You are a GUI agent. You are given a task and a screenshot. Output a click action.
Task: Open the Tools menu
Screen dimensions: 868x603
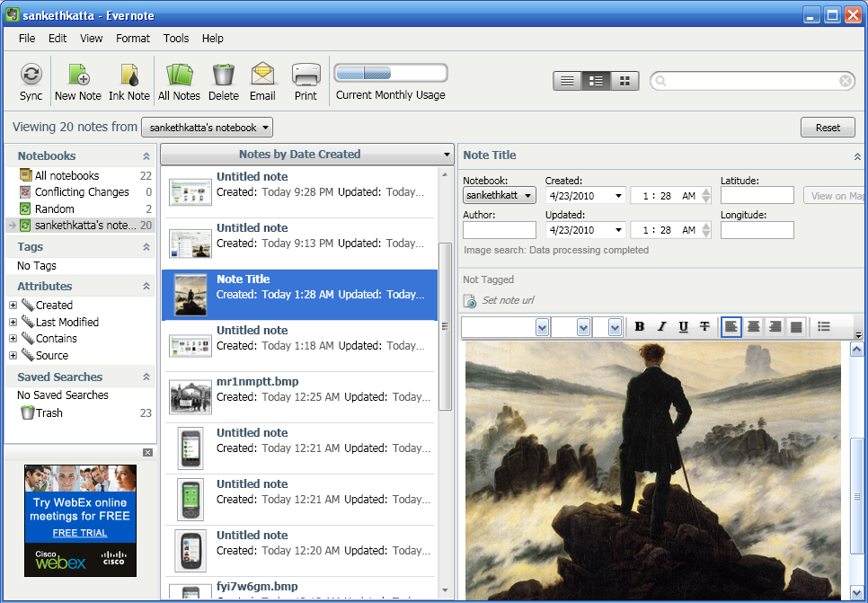(176, 39)
